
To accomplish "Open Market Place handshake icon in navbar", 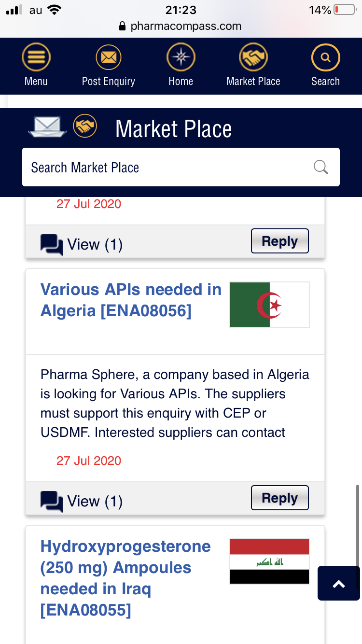I will pos(253,58).
